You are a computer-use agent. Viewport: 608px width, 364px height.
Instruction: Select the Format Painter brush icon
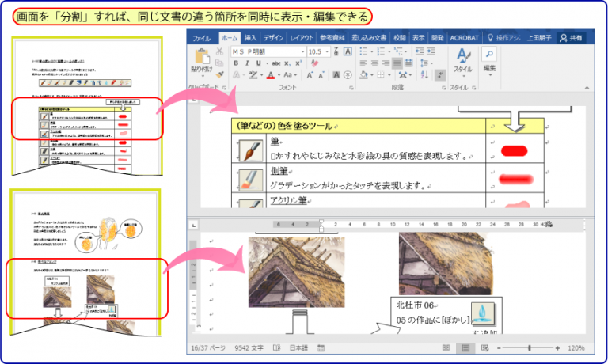coord(219,74)
